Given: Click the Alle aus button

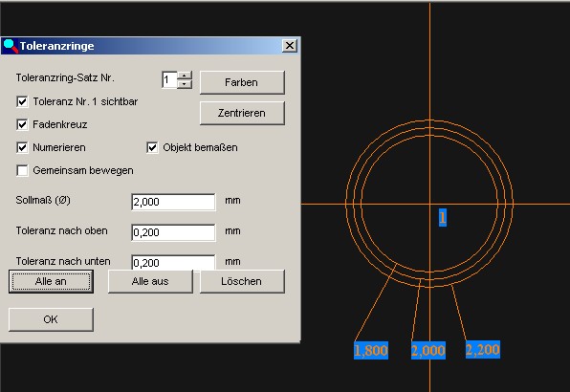Looking at the screenshot, I should pos(150,281).
